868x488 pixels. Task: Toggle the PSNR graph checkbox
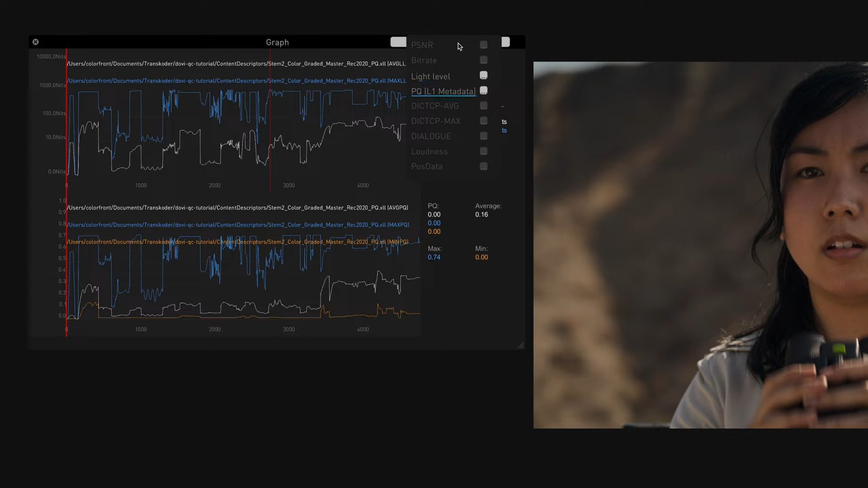[483, 45]
